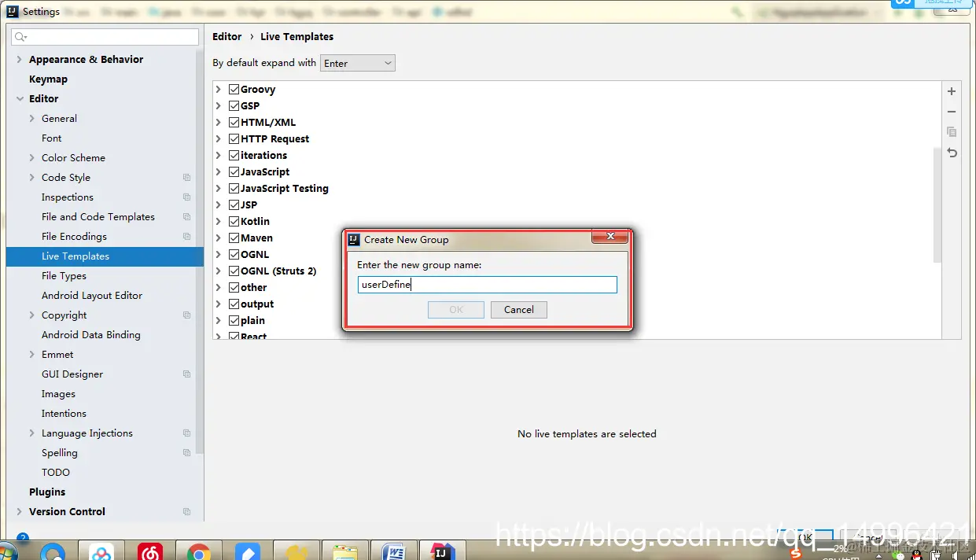The width and height of the screenshot is (976, 560).
Task: Open Keymap settings page
Action: (x=48, y=79)
